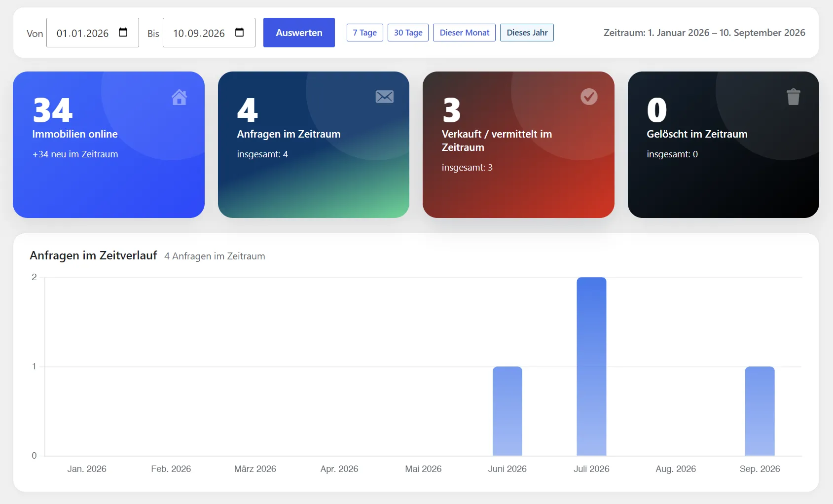This screenshot has height=504, width=833.
Task: Click the '4' Anfragen count
Action: [248, 110]
